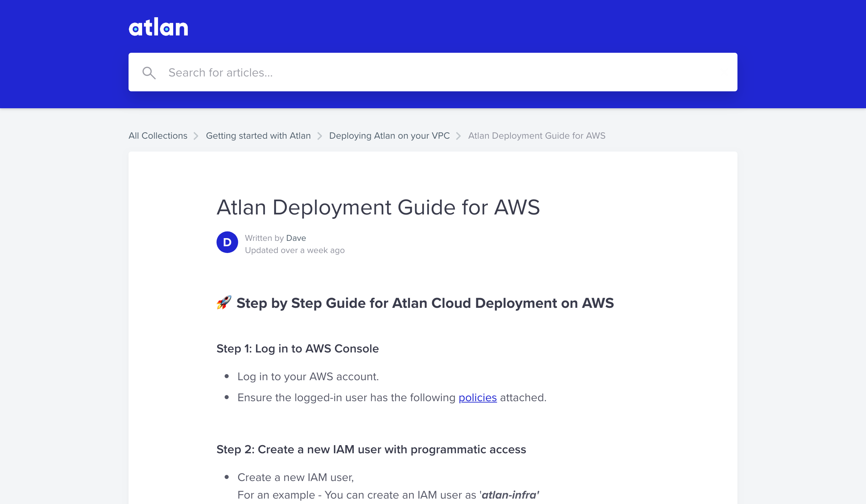866x504 pixels.
Task: Click Step 2: Create a new IAM user heading
Action: 371,450
